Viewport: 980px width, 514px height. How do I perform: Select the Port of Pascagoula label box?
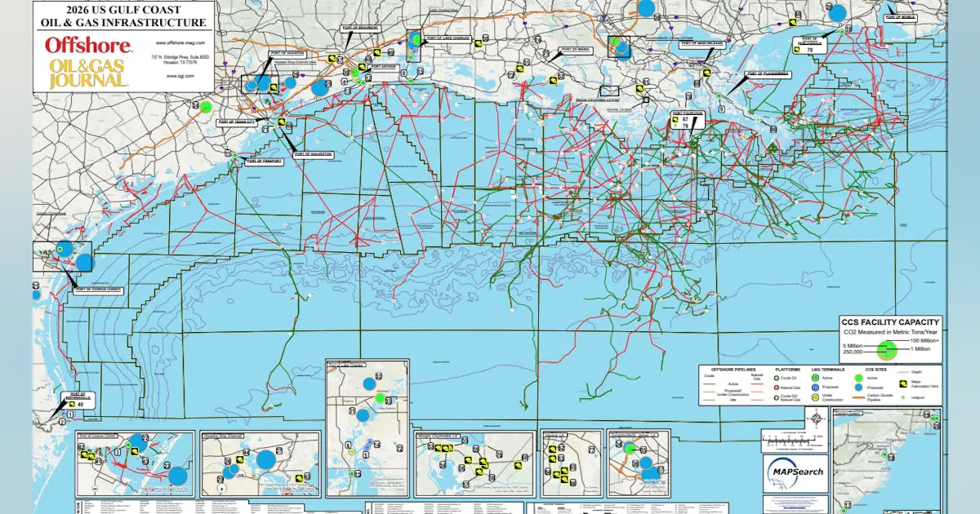810,44
